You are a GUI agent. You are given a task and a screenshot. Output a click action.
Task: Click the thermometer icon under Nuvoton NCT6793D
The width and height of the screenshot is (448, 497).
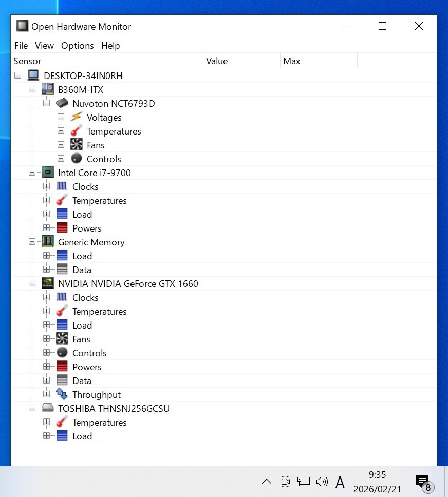coord(76,131)
